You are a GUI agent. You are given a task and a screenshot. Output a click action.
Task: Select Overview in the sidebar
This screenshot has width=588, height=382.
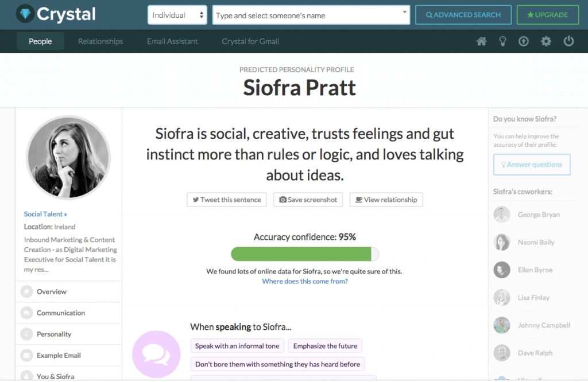(x=69, y=291)
